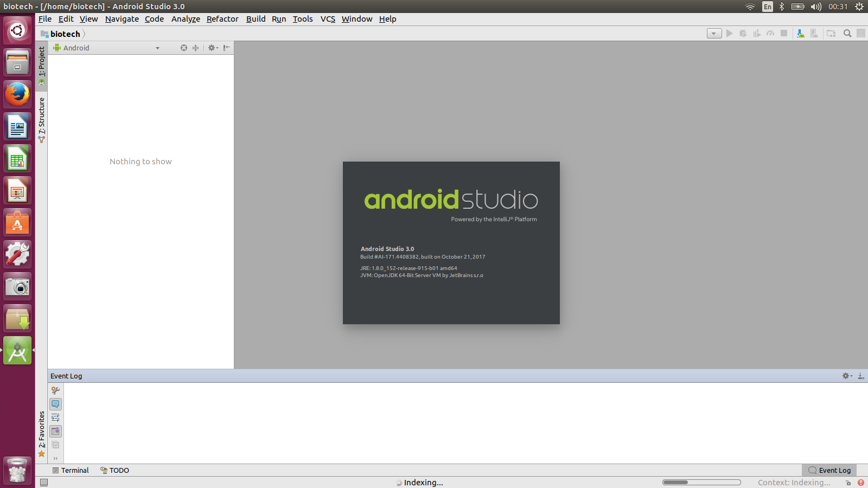Click the Android Studio launcher icon
The height and width of the screenshot is (488, 868).
tap(17, 350)
